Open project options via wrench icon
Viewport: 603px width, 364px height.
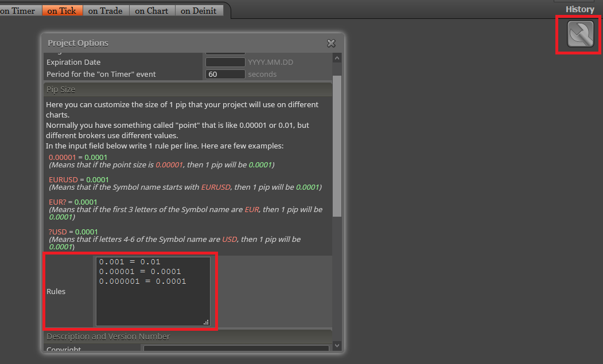(580, 34)
